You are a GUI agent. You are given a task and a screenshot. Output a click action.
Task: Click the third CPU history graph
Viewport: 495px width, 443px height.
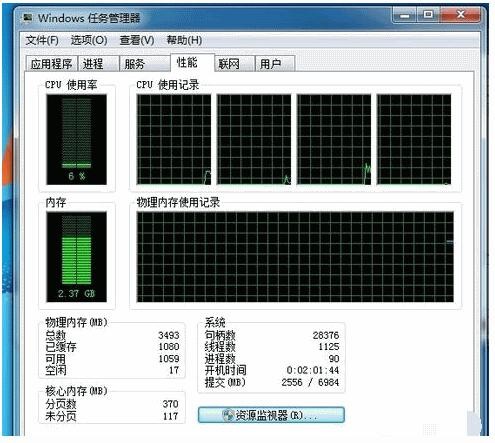tap(334, 139)
